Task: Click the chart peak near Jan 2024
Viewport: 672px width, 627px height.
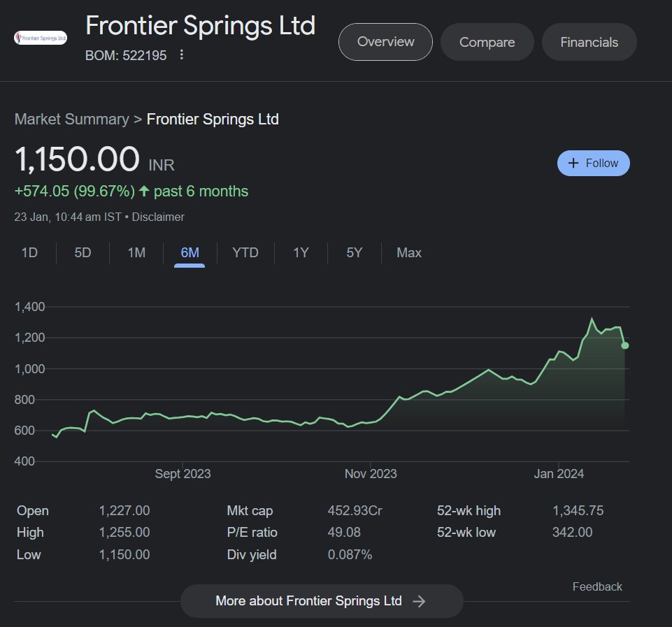Action: [592, 318]
